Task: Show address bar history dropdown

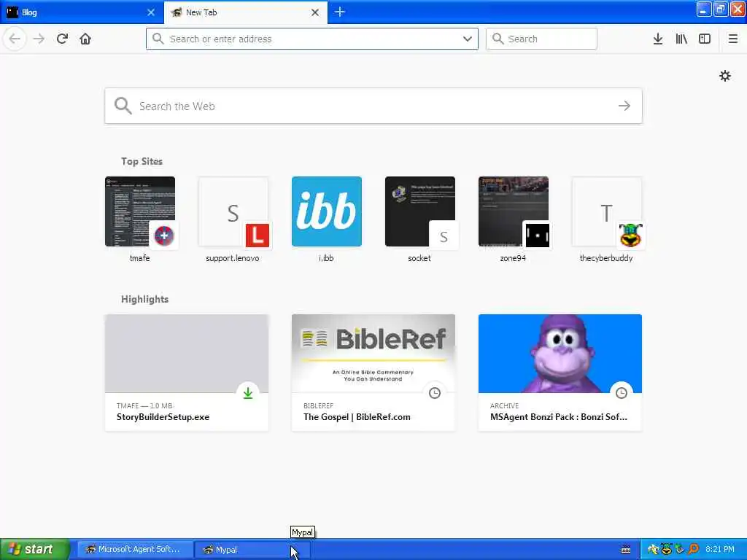Action: click(x=468, y=39)
